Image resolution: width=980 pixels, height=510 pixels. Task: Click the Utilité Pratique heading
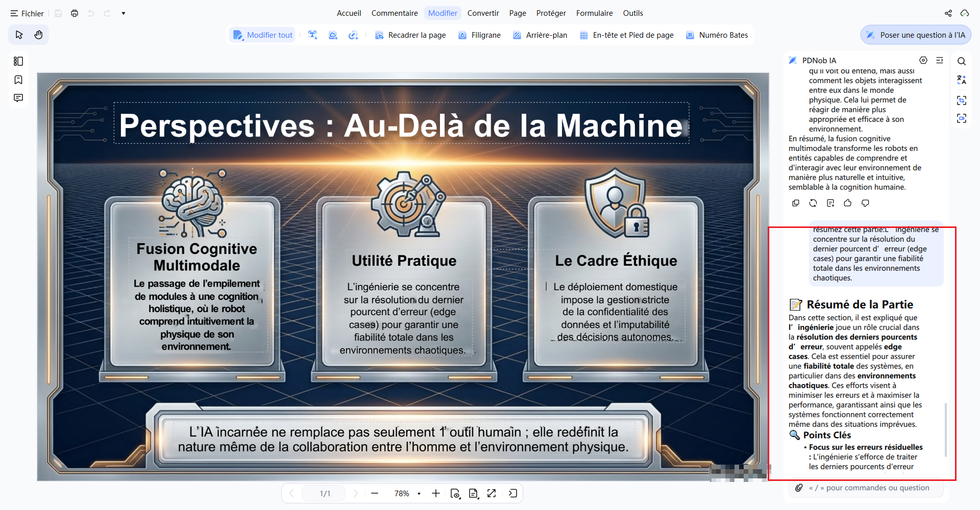(x=404, y=261)
